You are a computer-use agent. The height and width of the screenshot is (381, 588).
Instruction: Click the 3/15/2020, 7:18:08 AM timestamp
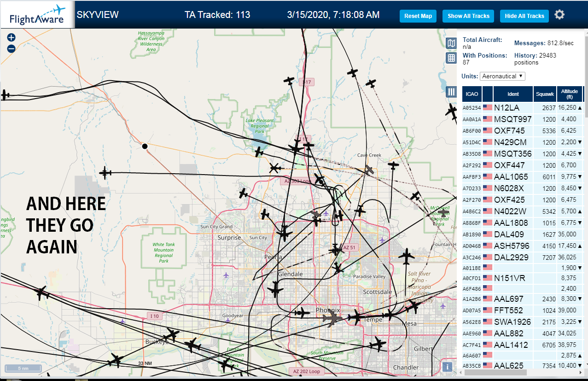click(333, 15)
